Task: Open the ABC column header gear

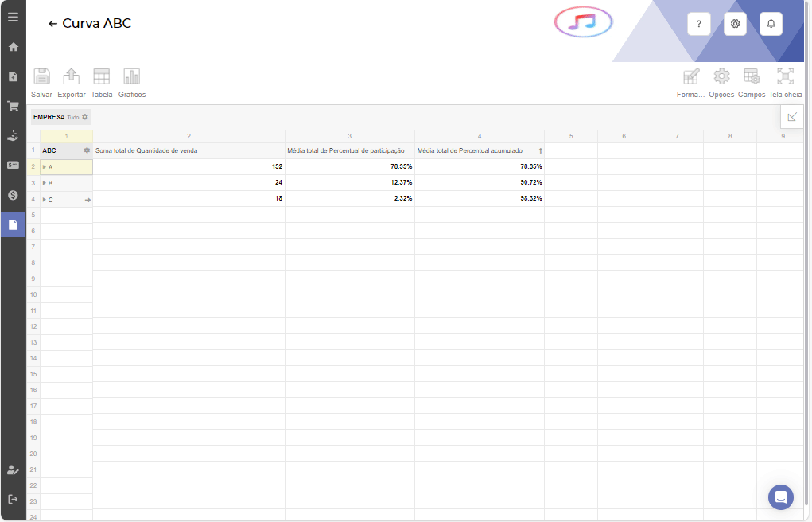Action: pyautogui.click(x=87, y=150)
